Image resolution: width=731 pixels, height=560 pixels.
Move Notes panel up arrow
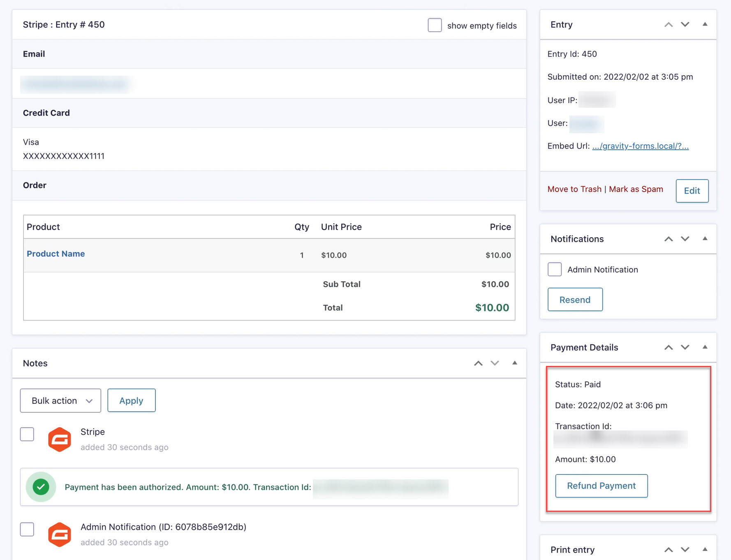click(478, 363)
